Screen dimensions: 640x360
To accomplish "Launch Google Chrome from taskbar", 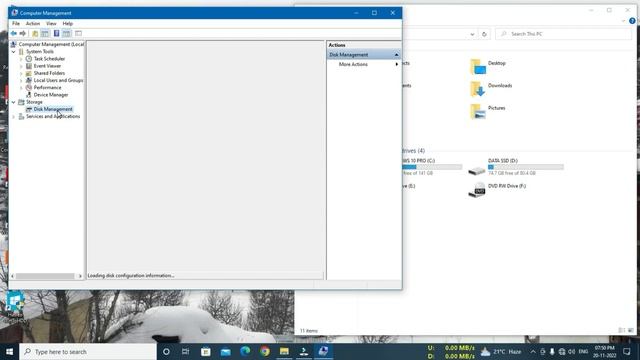I will [x=264, y=351].
